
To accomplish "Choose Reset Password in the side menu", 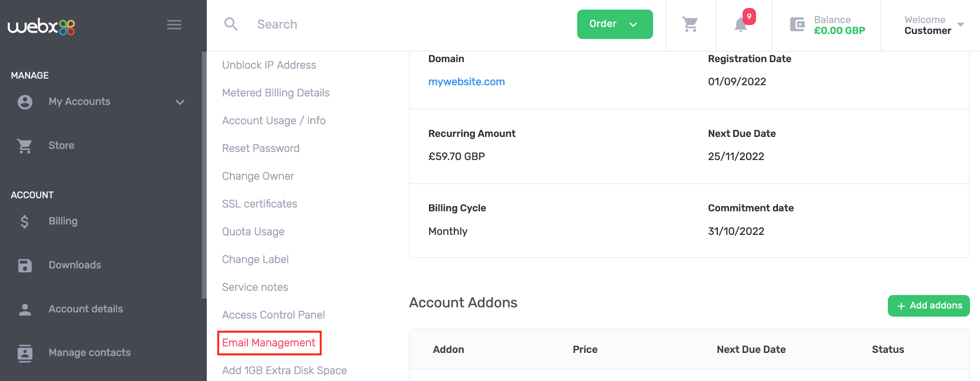I will pyautogui.click(x=261, y=148).
